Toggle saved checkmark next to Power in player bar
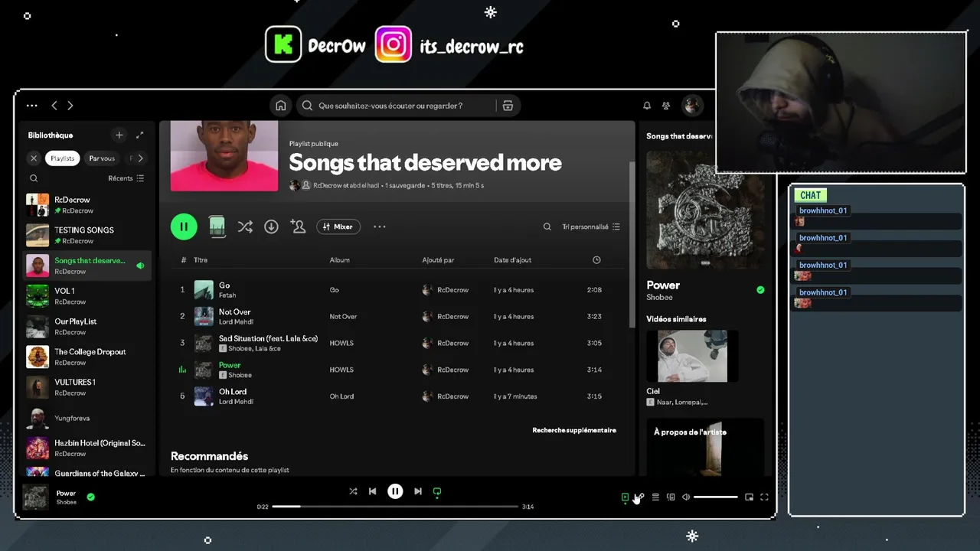The width and height of the screenshot is (980, 551). pyautogui.click(x=90, y=497)
